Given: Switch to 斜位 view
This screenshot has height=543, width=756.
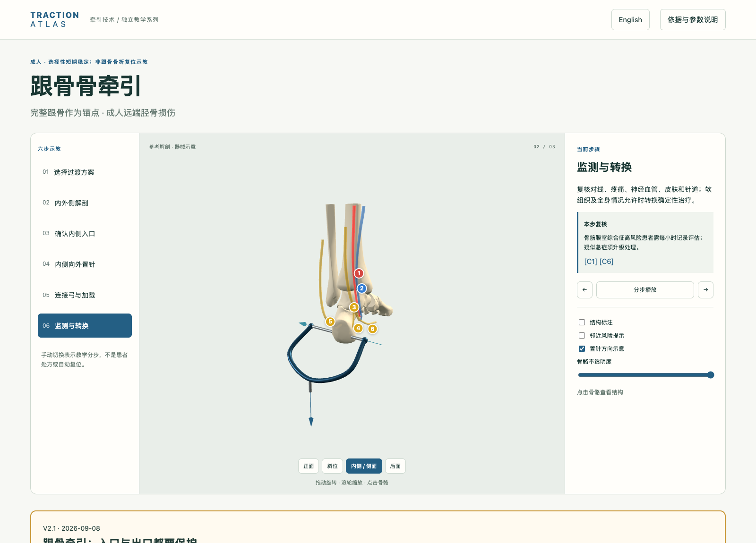Looking at the screenshot, I should 333,466.
